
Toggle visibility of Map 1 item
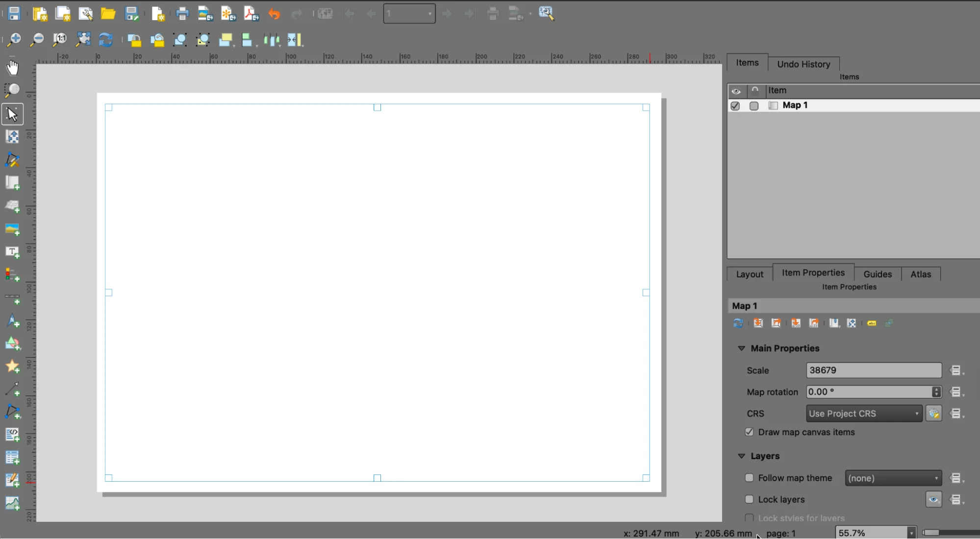click(x=735, y=106)
